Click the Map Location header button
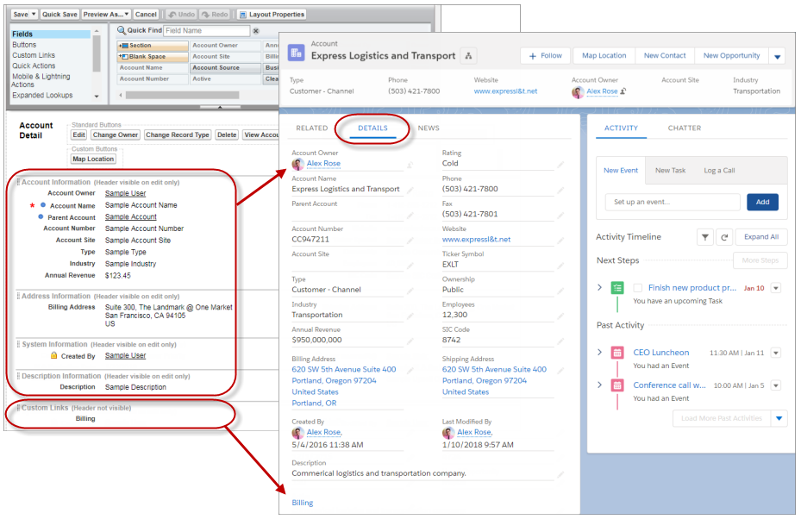The width and height of the screenshot is (801, 532). click(x=604, y=56)
